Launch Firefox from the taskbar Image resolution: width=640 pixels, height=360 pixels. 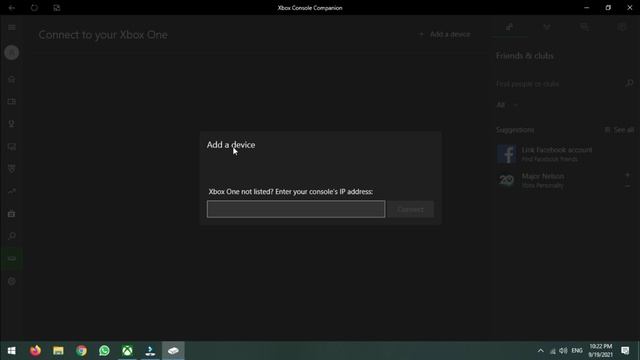pos(35,351)
